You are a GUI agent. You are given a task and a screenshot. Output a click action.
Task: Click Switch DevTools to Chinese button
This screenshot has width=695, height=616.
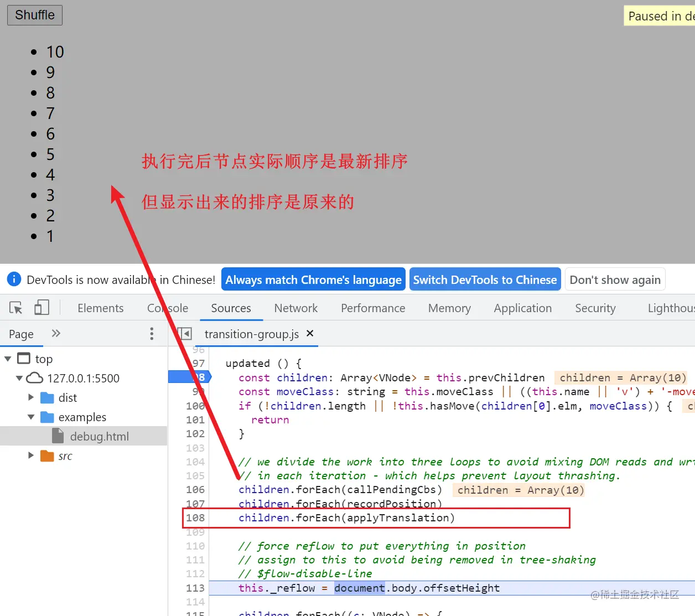485,279
